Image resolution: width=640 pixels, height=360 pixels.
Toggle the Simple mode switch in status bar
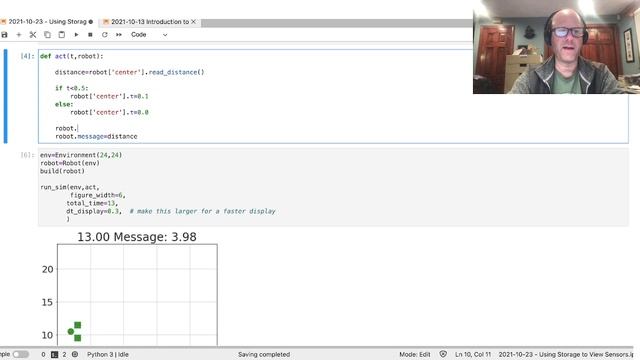tap(20, 354)
